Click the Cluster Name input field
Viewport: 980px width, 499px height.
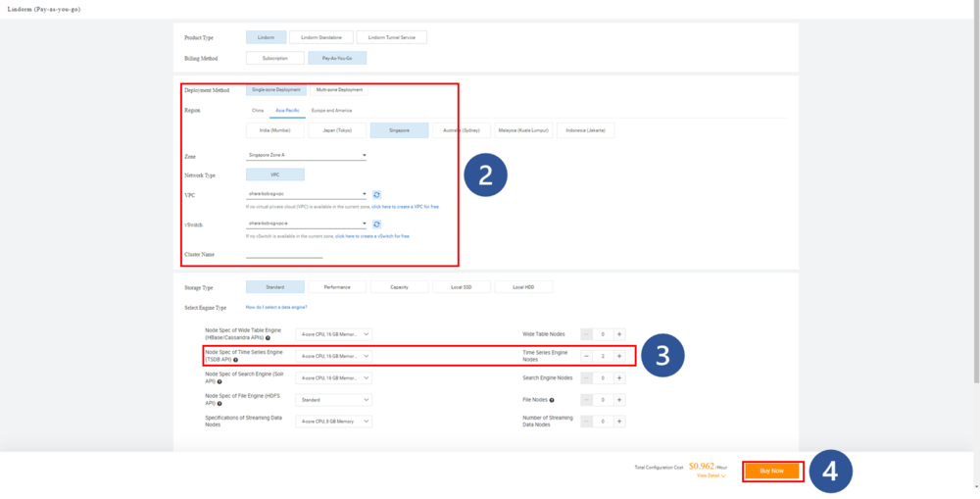[284, 253]
